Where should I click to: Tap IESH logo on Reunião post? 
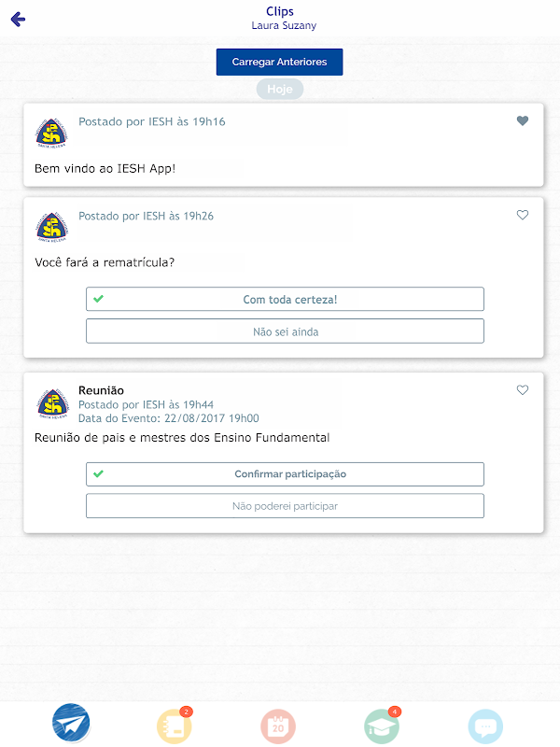(x=52, y=403)
